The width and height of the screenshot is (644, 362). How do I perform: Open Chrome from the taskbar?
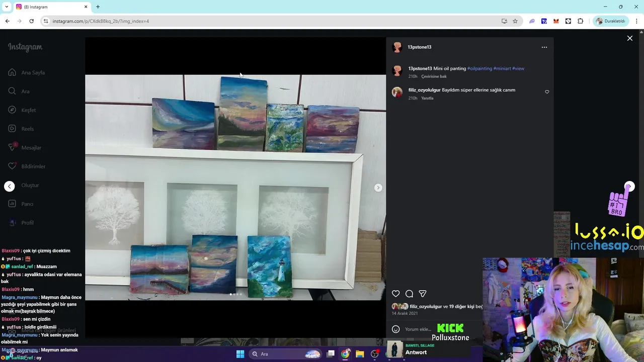click(345, 354)
